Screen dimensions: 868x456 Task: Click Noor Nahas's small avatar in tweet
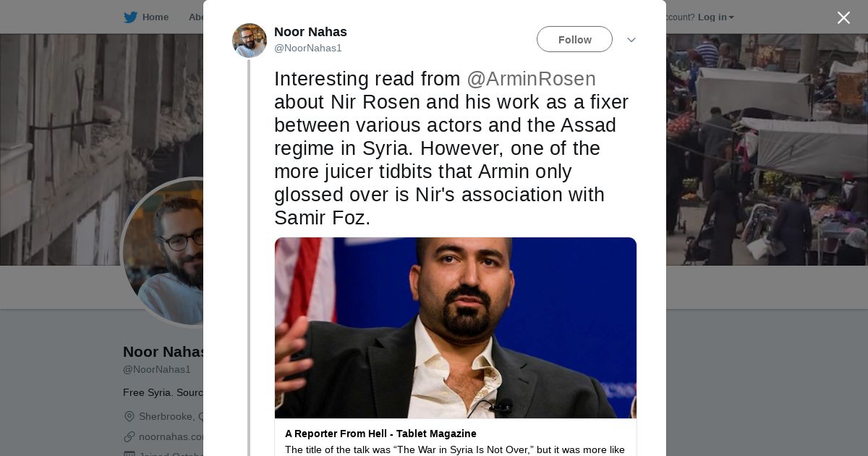pyautogui.click(x=250, y=41)
